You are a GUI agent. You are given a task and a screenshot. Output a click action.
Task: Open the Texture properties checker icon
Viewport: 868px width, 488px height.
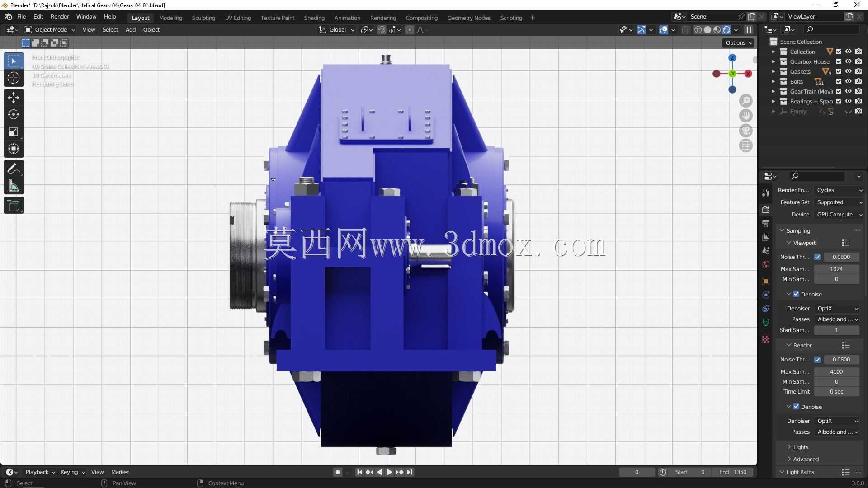click(766, 339)
